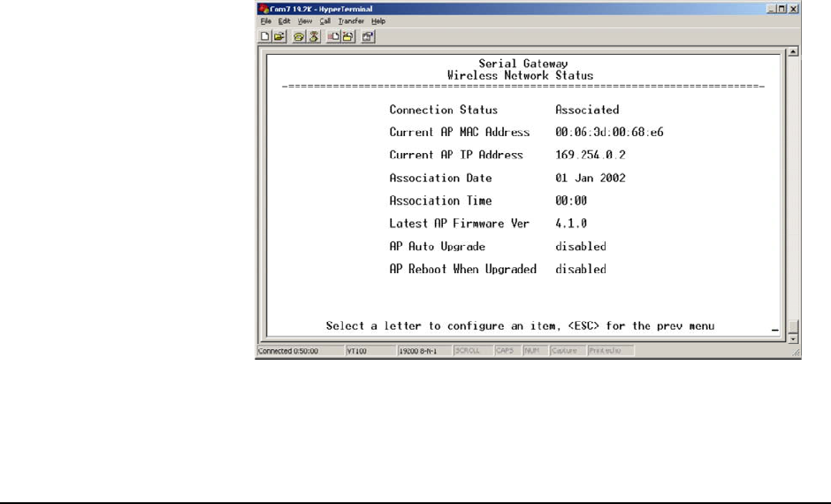The width and height of the screenshot is (831, 504).
Task: Click the Print echo status indicator
Action: click(x=611, y=351)
